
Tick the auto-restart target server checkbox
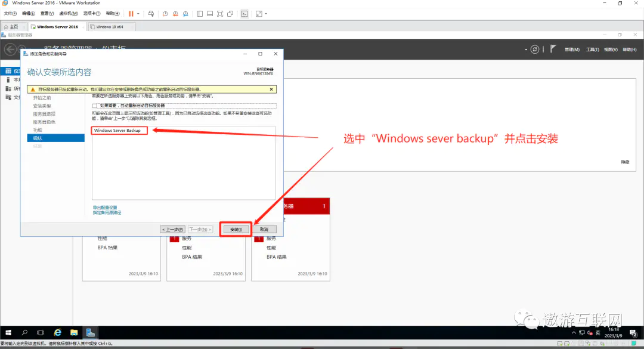[95, 106]
